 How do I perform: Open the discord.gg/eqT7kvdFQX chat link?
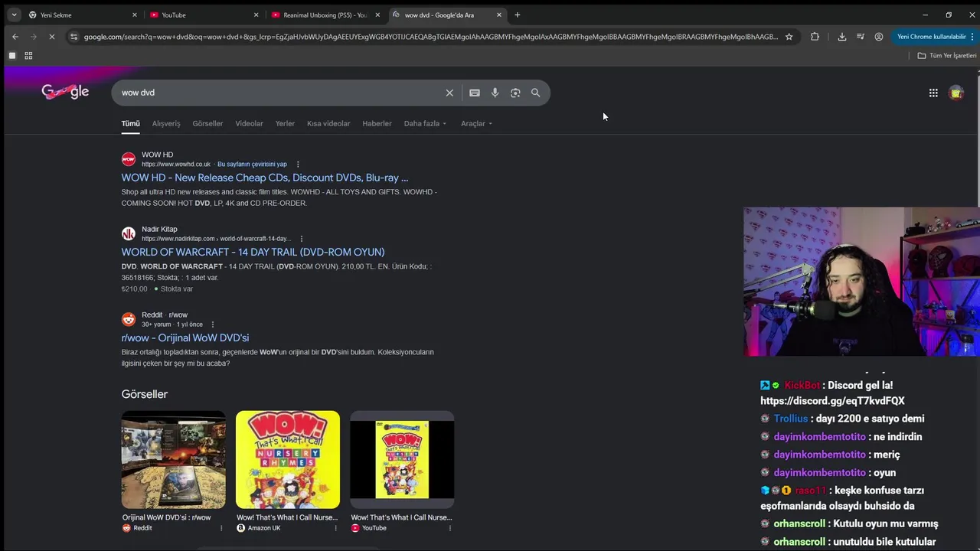[832, 401]
